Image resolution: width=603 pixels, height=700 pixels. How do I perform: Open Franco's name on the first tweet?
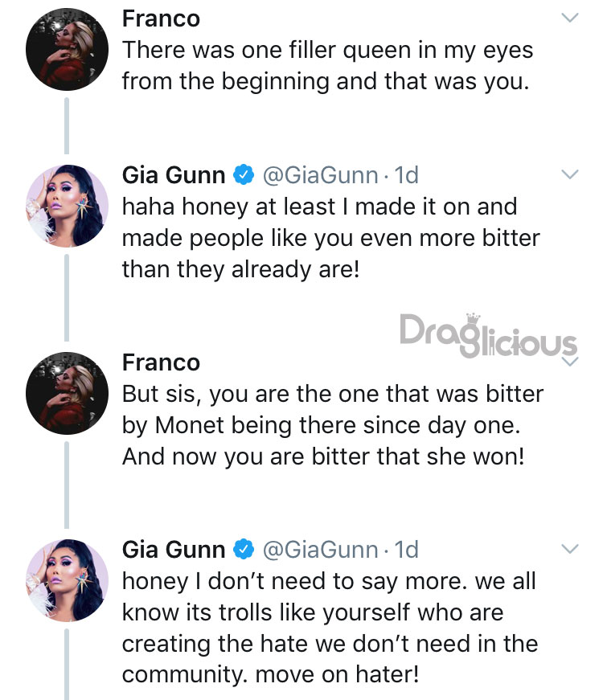click(161, 18)
